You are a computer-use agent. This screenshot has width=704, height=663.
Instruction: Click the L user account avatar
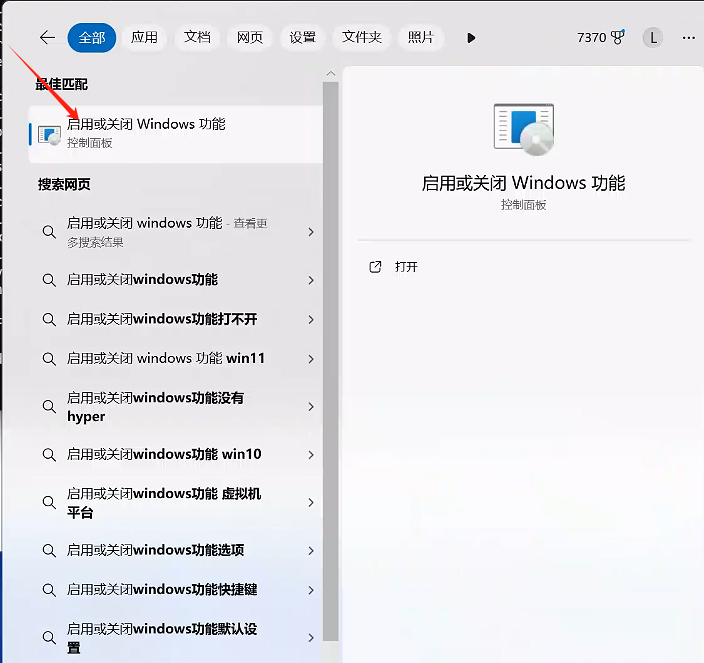pyautogui.click(x=653, y=38)
